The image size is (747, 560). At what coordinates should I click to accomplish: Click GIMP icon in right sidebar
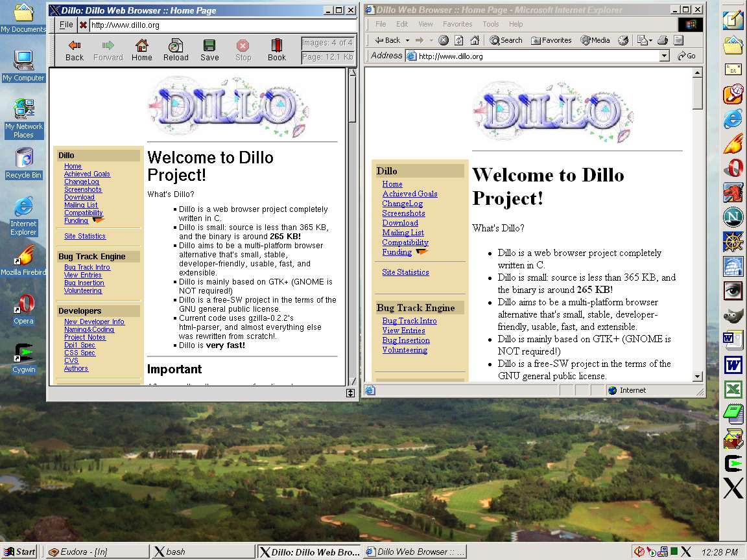pyautogui.click(x=733, y=316)
